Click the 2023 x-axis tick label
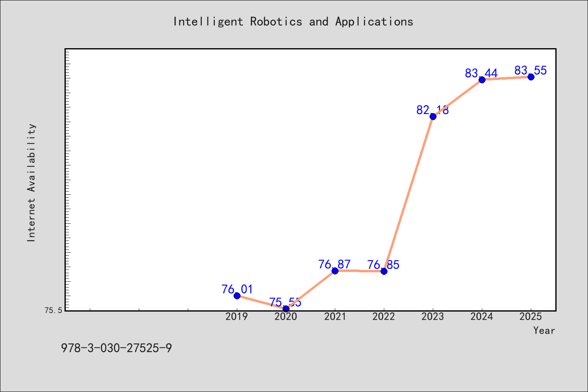This screenshot has height=392, width=588. [x=433, y=316]
